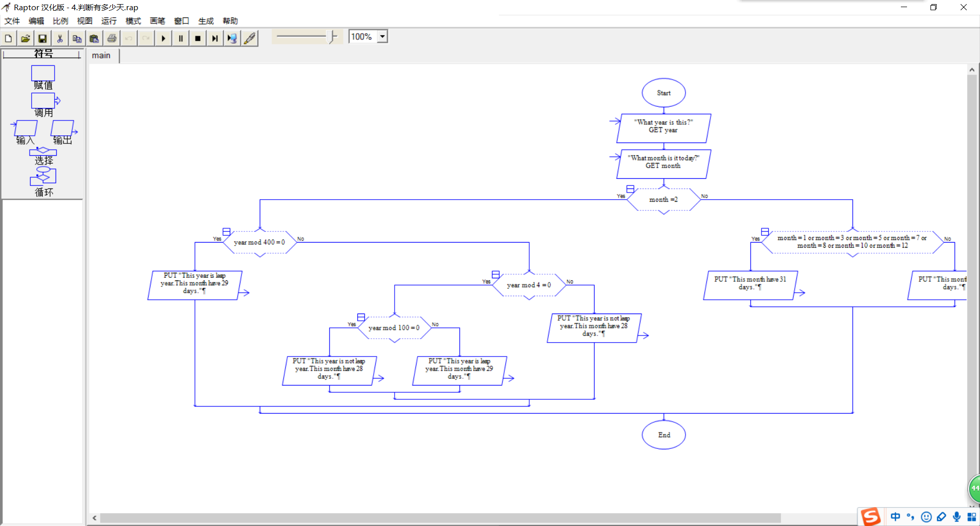
Task: Click the Paste clipboard icon
Action: (94, 38)
